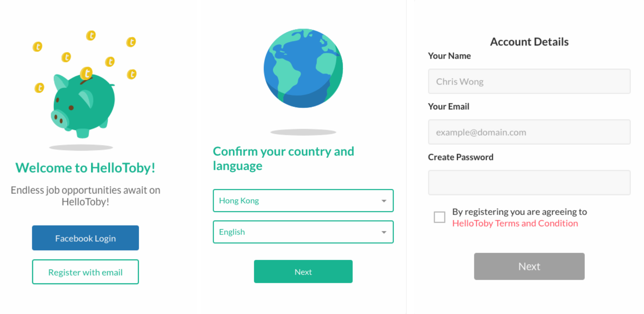The width and height of the screenshot is (644, 314).
Task: Tick the terms and condition agreement checkbox
Action: (x=439, y=217)
